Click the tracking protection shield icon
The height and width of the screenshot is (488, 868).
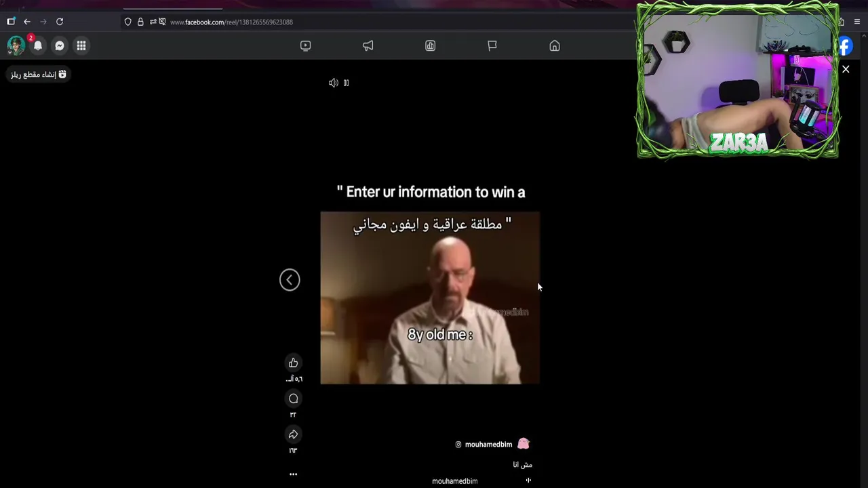pos(127,22)
